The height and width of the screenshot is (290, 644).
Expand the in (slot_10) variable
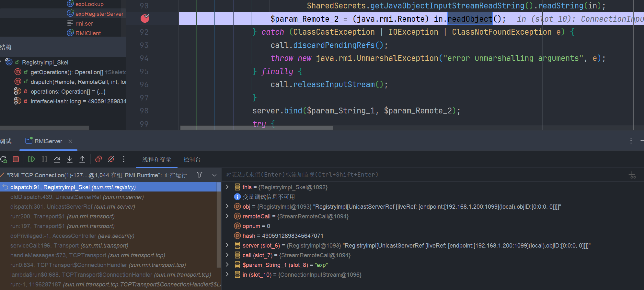point(227,274)
